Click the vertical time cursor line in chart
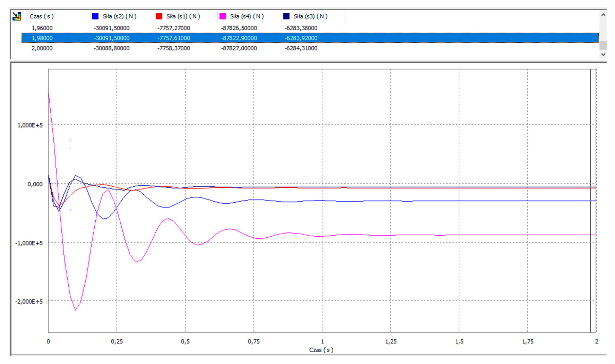The height and width of the screenshot is (364, 615). click(x=591, y=147)
